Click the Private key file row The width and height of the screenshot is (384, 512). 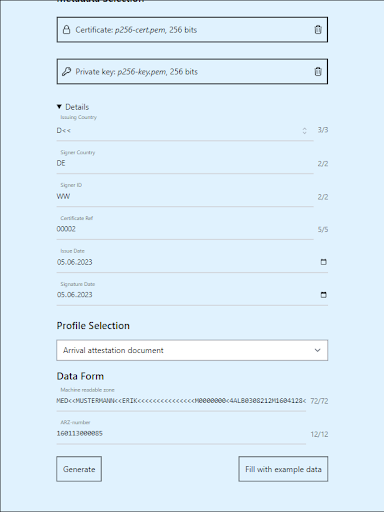192,71
